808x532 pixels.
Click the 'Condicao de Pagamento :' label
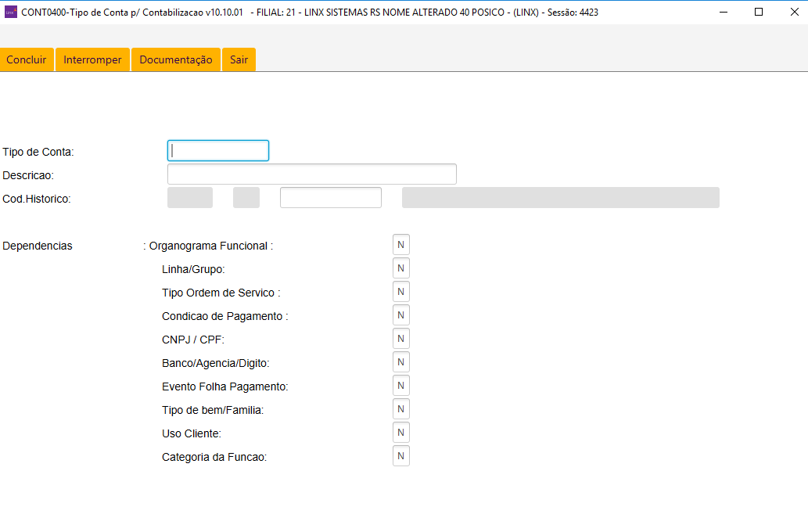pyautogui.click(x=225, y=316)
